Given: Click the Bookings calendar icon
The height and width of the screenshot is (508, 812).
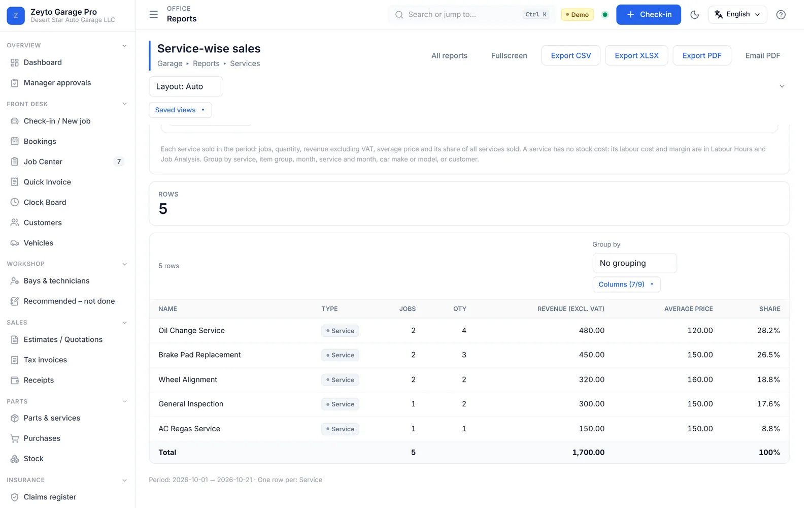Looking at the screenshot, I should point(15,141).
